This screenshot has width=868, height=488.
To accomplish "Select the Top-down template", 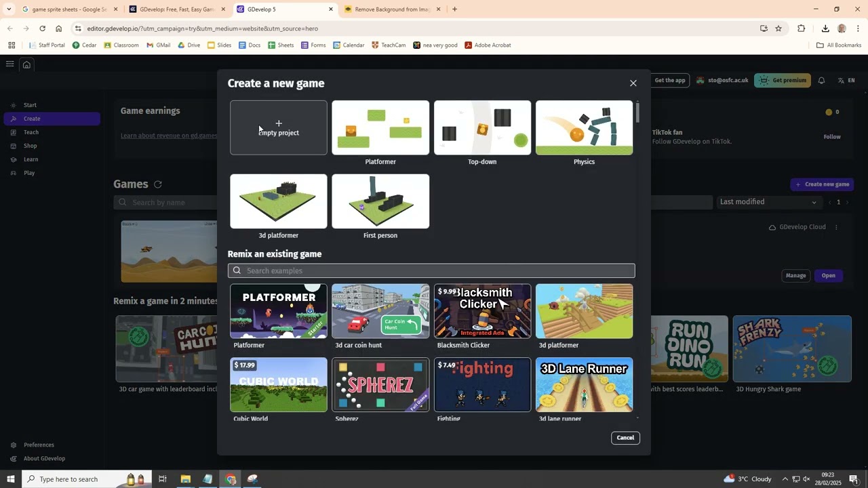I will [x=482, y=127].
